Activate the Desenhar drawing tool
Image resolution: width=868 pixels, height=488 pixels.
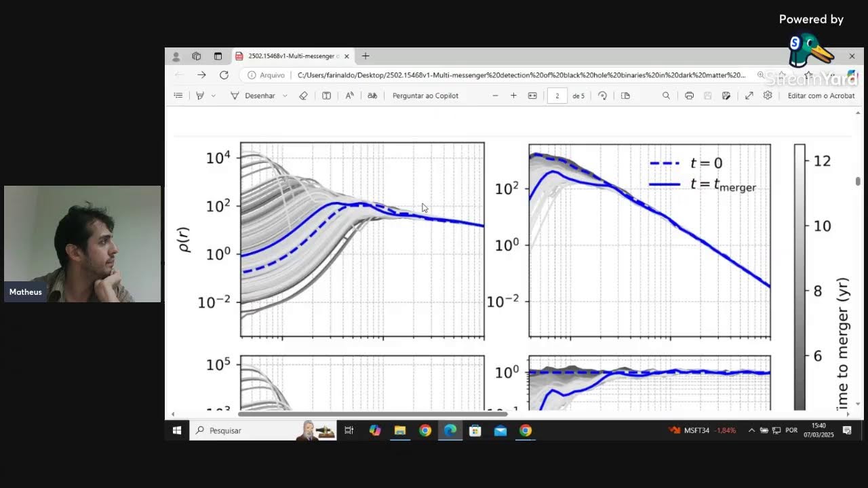click(253, 96)
